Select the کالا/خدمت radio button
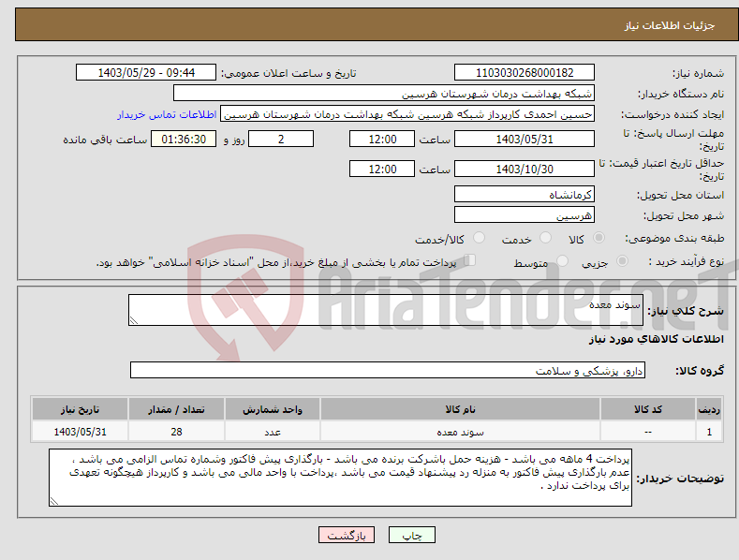Viewport: 739px width, 560px height. click(479, 238)
